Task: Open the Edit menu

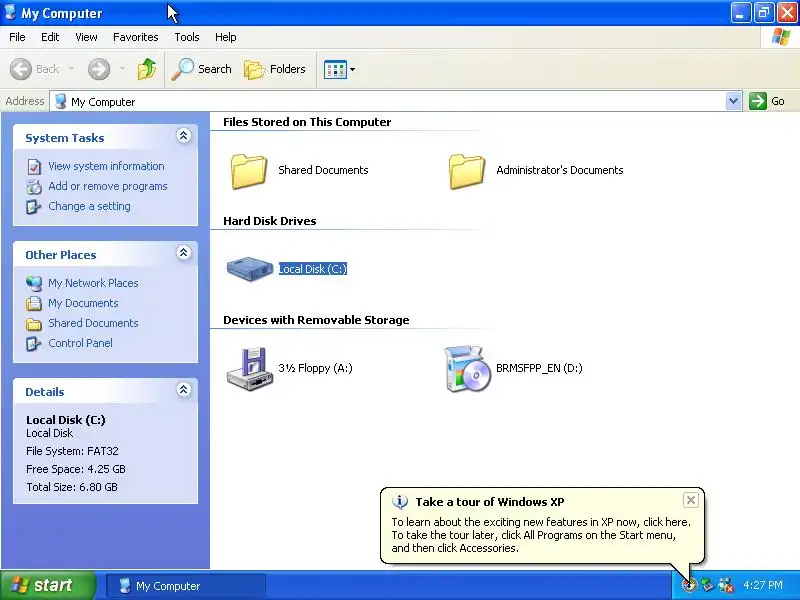Action: click(50, 37)
